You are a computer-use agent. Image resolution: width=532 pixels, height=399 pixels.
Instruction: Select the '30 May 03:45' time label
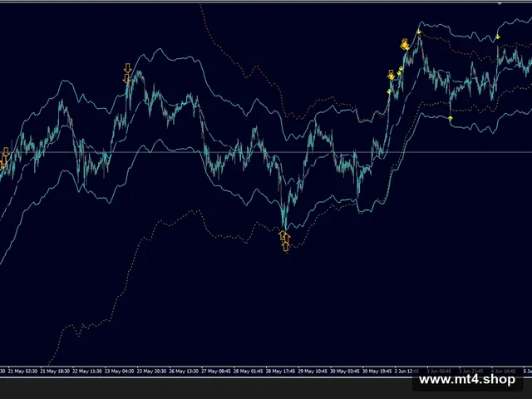point(345,372)
